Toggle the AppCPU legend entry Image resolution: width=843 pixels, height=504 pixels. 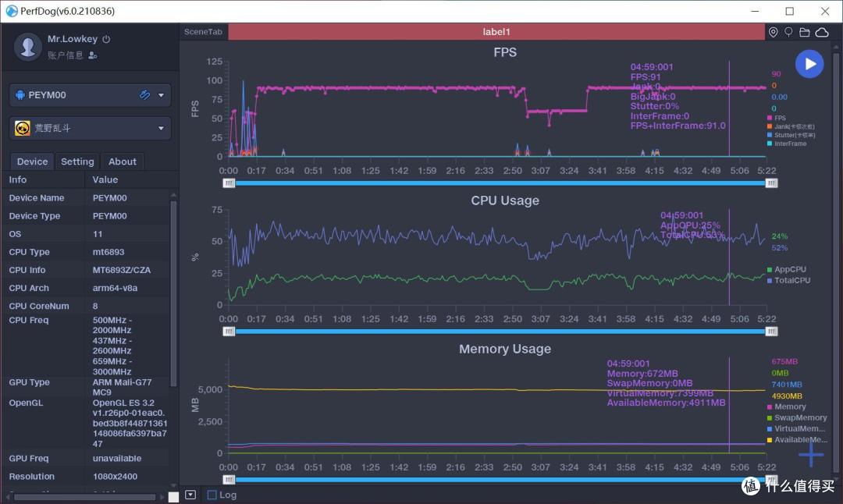point(787,269)
